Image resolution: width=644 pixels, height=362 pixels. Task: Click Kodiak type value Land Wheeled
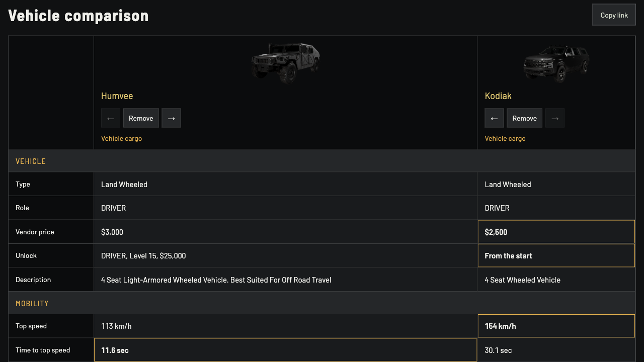pos(508,185)
